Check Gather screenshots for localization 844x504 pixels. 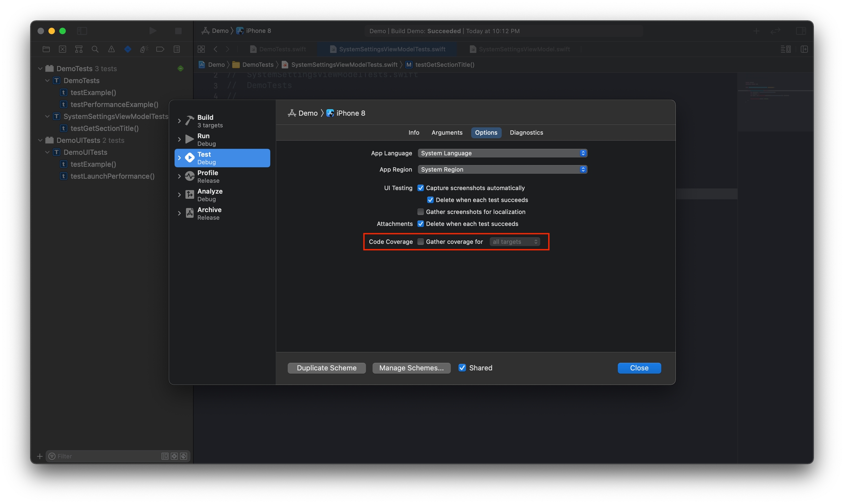point(421,212)
